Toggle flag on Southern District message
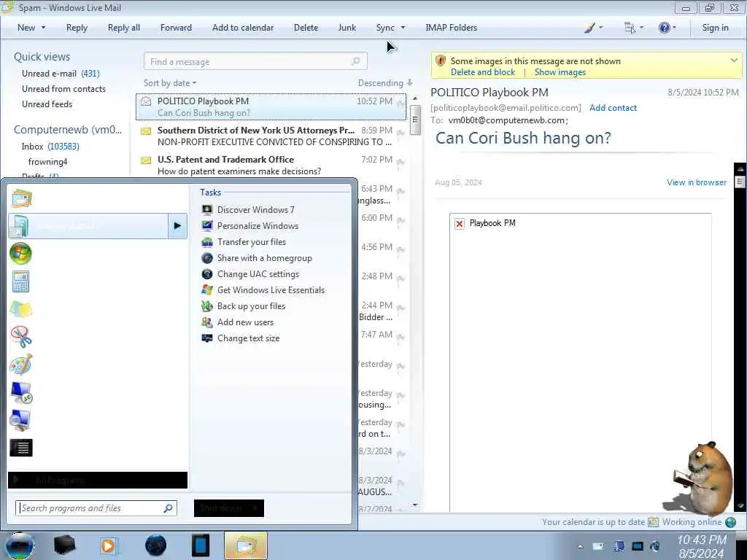This screenshot has width=747, height=560. 400,133
